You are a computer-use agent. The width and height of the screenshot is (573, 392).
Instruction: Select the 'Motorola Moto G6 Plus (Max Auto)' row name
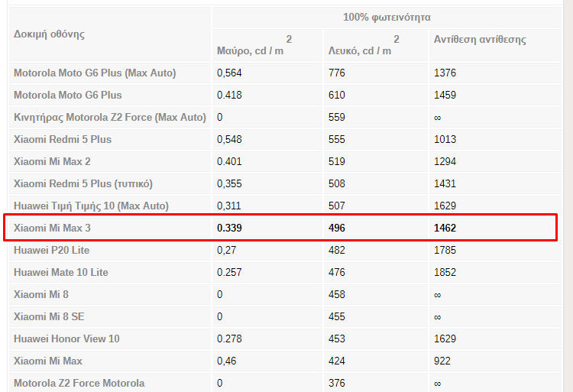[x=95, y=73]
